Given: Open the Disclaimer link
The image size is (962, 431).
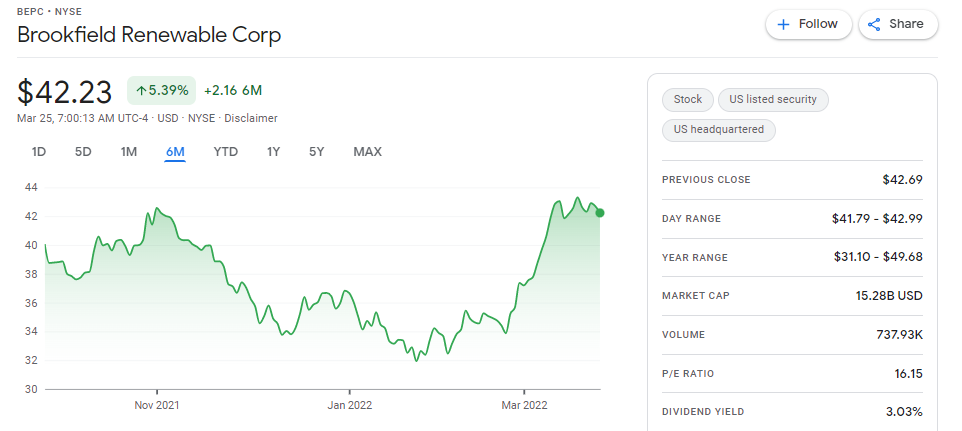Looking at the screenshot, I should [251, 118].
